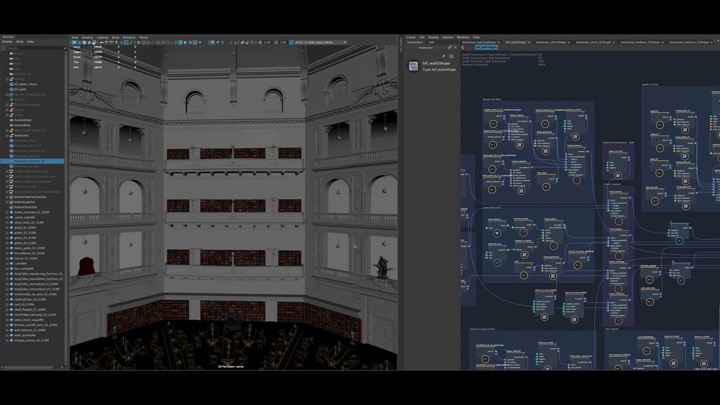Select defaultLightSet in the Outliner
Screen dimensions: 720x405
pyautogui.click(x=25, y=202)
